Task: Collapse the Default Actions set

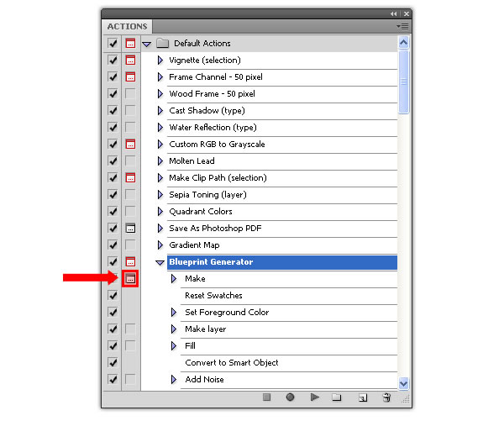Action: [146, 44]
